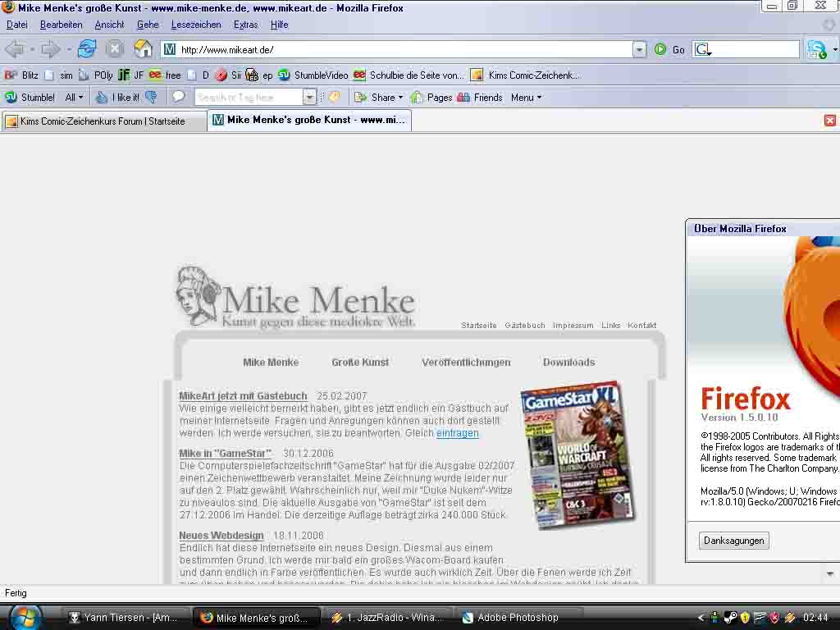Open the Lesezeichen menu
Screen dimensions: 840x630
(x=196, y=25)
